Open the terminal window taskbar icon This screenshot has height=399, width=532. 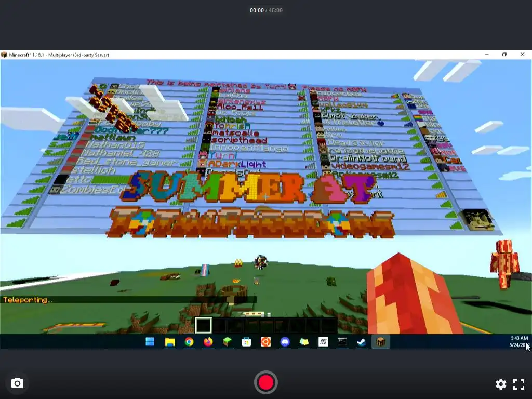tap(342, 342)
